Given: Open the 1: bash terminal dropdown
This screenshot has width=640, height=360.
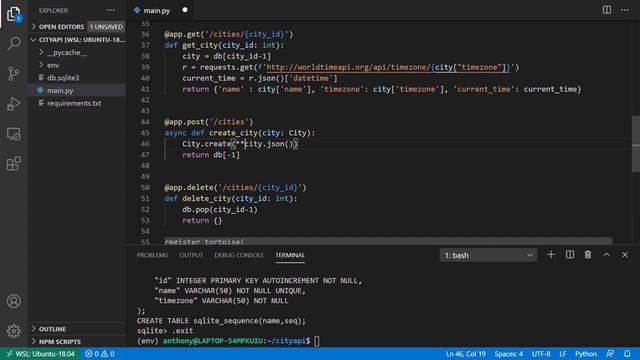Looking at the screenshot, I should click(488, 255).
